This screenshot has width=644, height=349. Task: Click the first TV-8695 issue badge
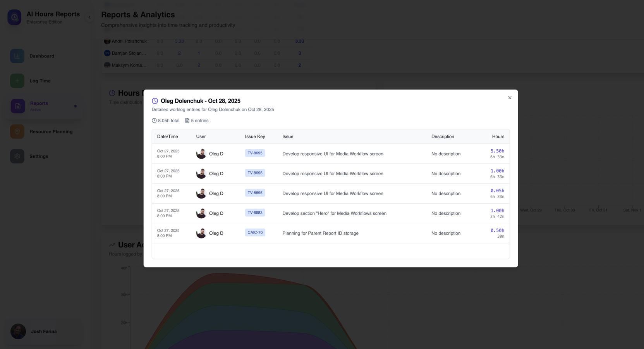255,153
